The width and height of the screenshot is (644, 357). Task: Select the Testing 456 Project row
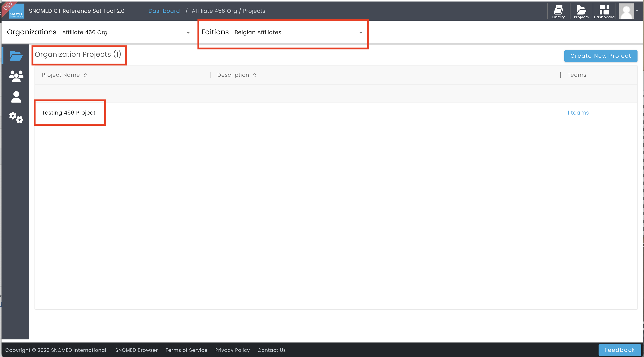[x=336, y=113]
